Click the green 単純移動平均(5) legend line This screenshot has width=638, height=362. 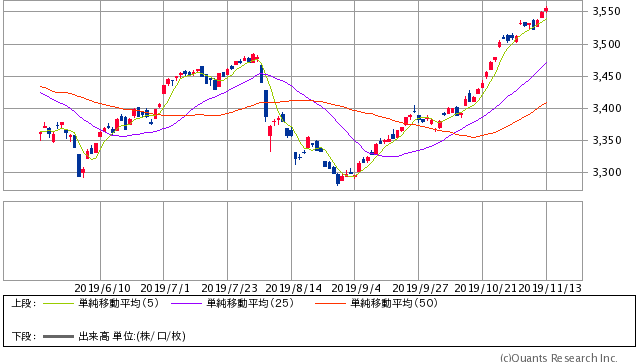click(x=58, y=303)
